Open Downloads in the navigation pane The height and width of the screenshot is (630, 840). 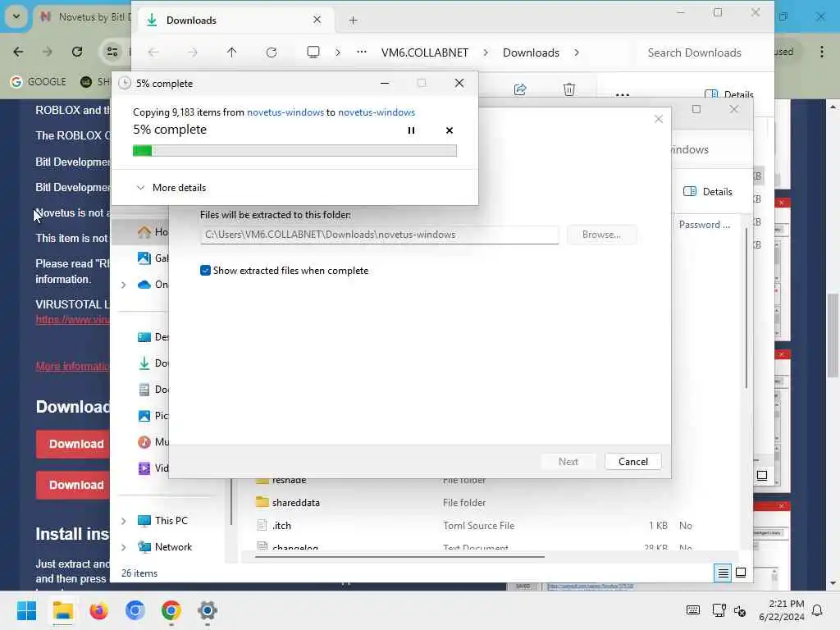tap(153, 363)
